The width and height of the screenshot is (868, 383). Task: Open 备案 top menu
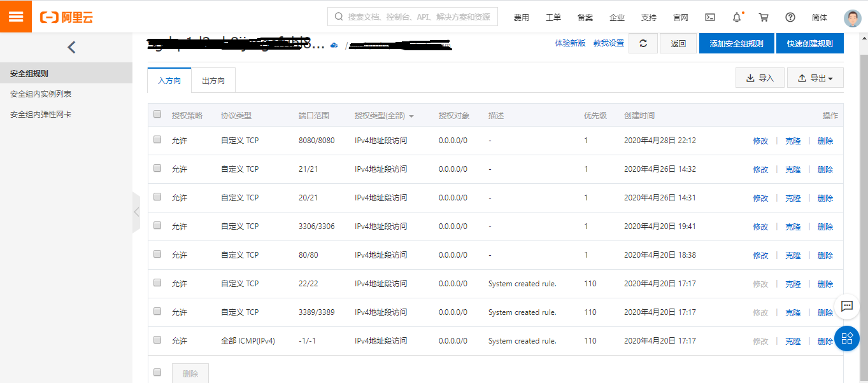click(585, 17)
